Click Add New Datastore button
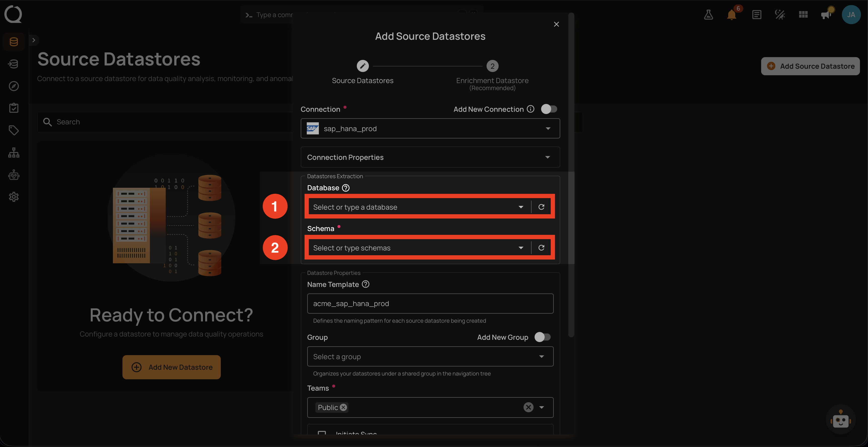This screenshot has height=447, width=868. point(171,367)
